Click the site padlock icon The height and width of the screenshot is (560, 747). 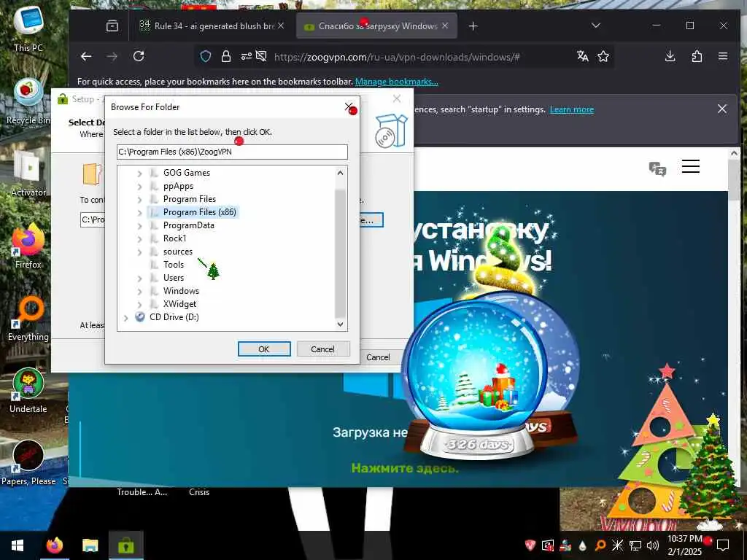click(226, 57)
